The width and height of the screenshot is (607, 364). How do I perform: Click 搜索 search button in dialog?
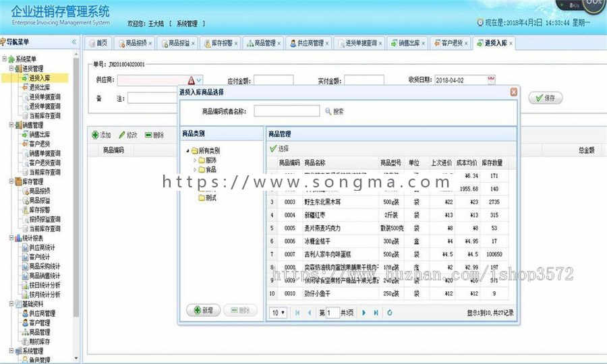335,111
